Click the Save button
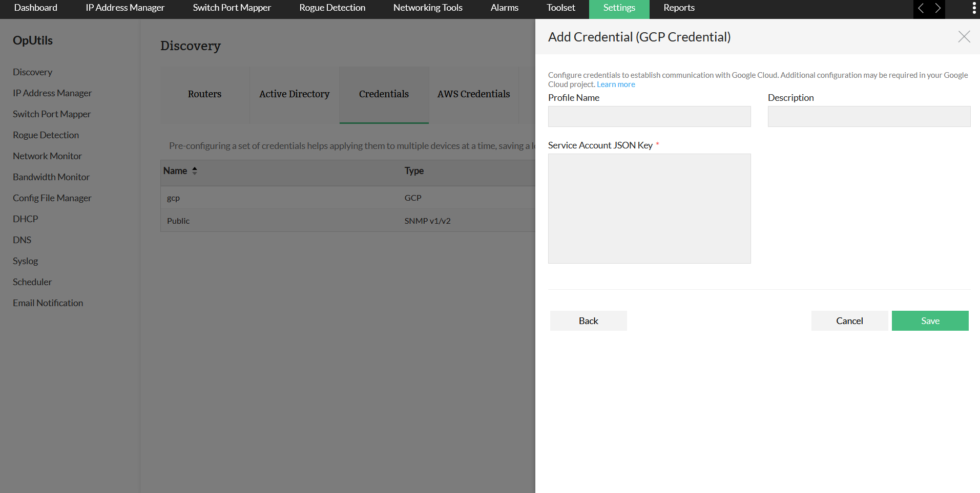The image size is (980, 493). [930, 320]
